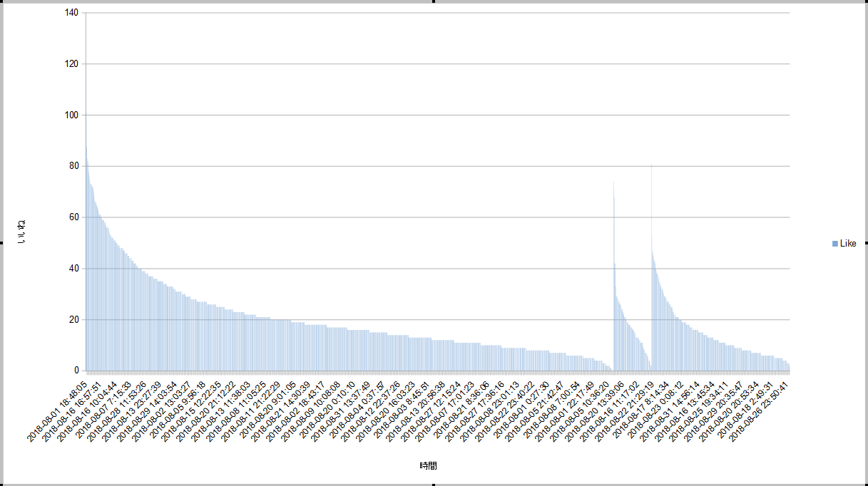
Task: Click the right-middle chart resize handle
Action: (866, 243)
